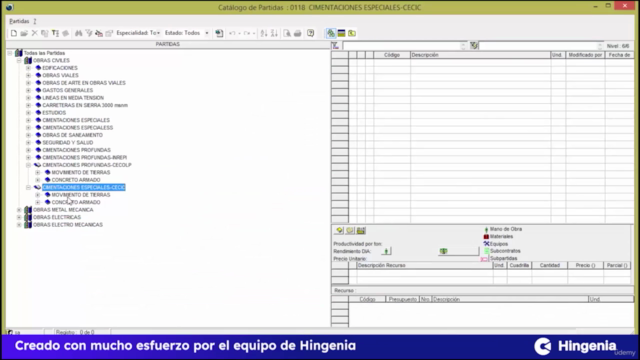Collapse the Todas las Partidas root node

[x=10, y=53]
